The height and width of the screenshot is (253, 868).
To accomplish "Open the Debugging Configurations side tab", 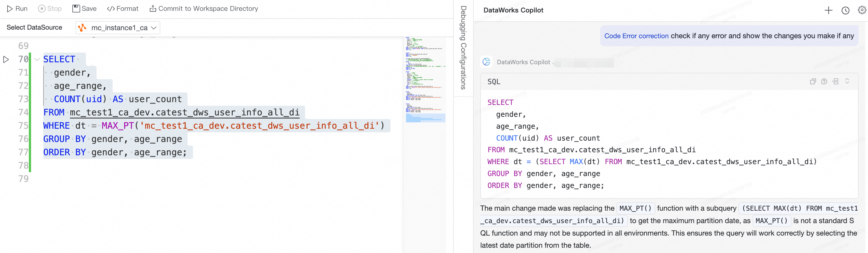I will pyautogui.click(x=464, y=47).
